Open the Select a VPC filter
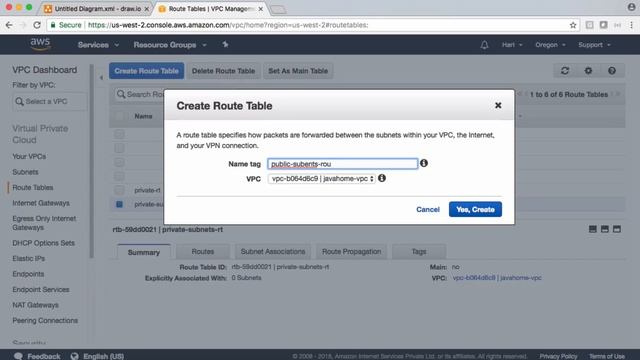 tap(50, 101)
